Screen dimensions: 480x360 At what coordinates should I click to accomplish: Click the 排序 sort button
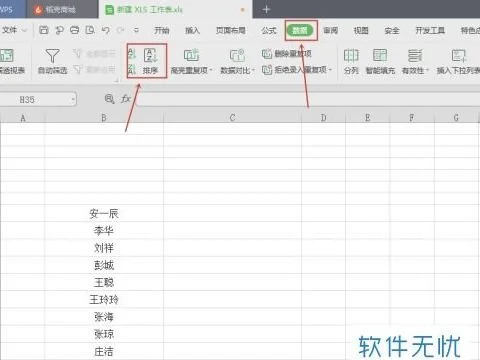coord(151,61)
